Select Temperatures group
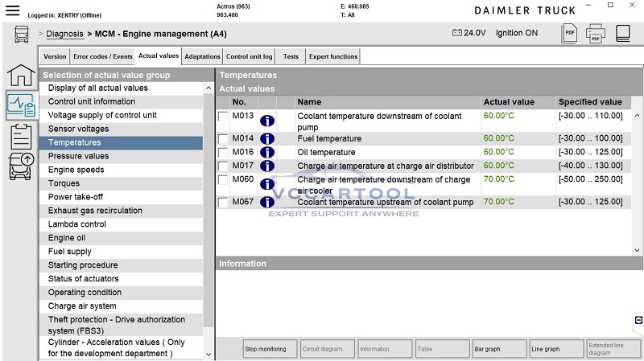 click(122, 143)
